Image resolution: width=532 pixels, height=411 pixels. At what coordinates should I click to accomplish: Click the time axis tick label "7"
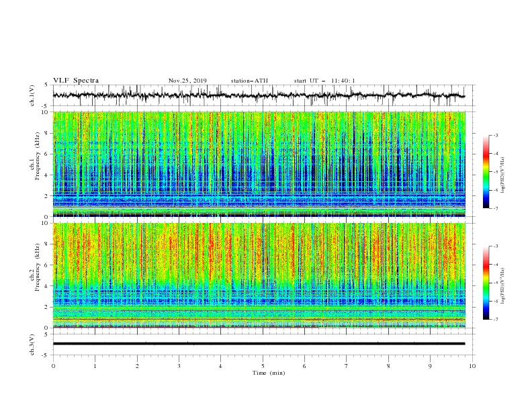tap(347, 366)
